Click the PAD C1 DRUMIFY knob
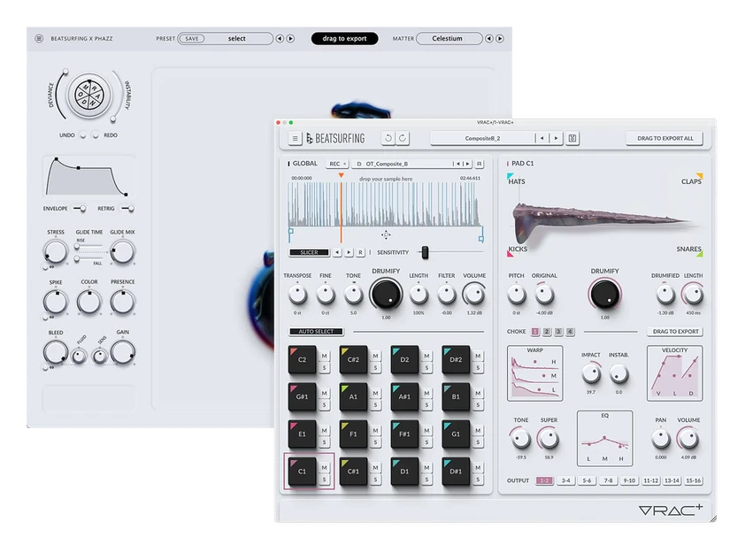This screenshot has width=753, height=560. click(604, 294)
